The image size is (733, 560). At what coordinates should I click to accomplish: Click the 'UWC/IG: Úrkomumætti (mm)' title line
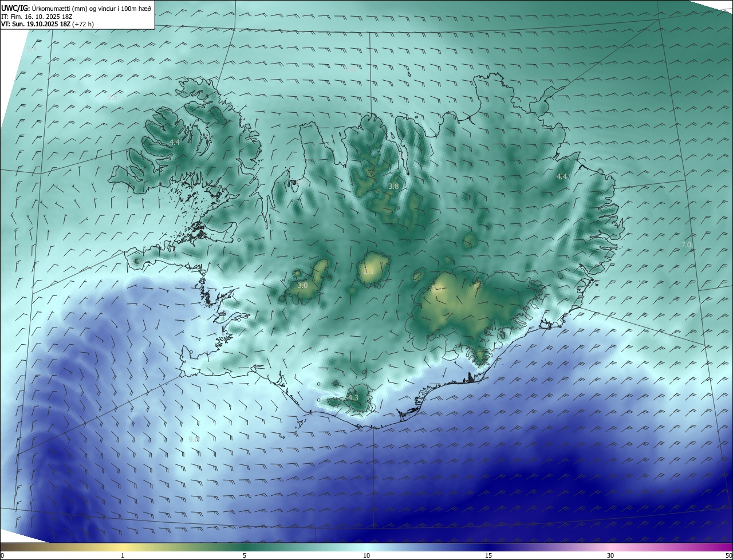click(76, 8)
